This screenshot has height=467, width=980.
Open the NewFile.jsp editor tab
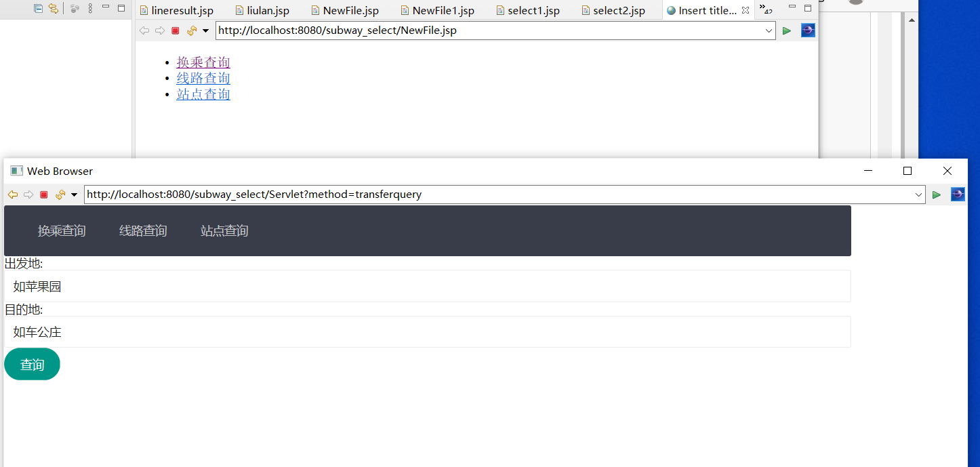[345, 10]
